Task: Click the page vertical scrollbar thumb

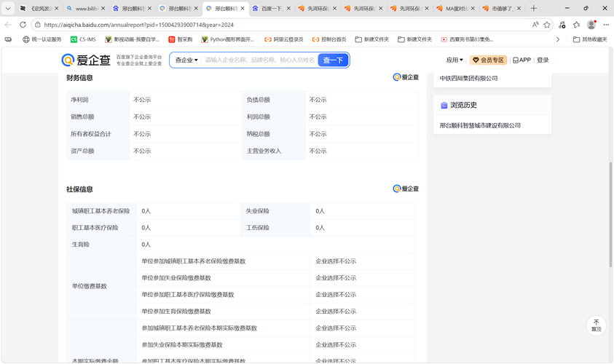Action: (x=610, y=215)
